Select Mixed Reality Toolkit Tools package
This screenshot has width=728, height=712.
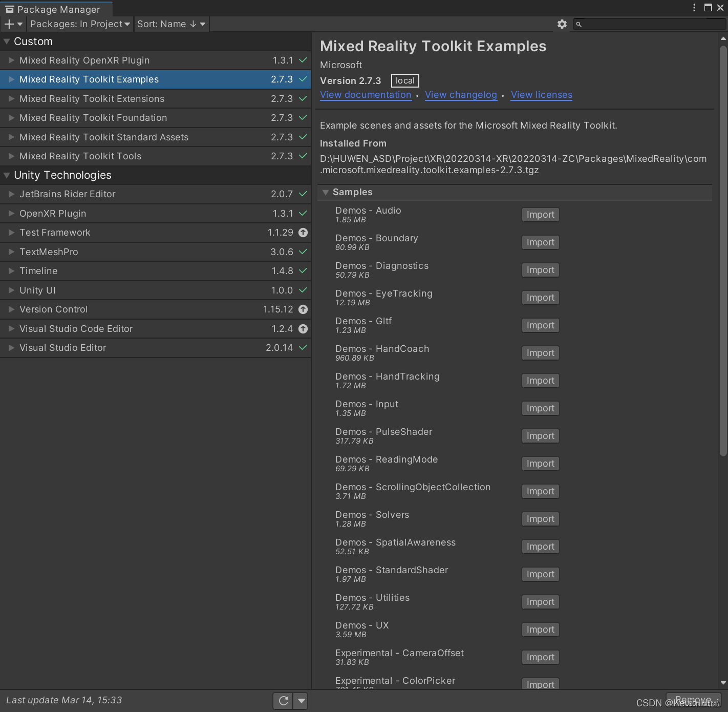pyautogui.click(x=156, y=156)
